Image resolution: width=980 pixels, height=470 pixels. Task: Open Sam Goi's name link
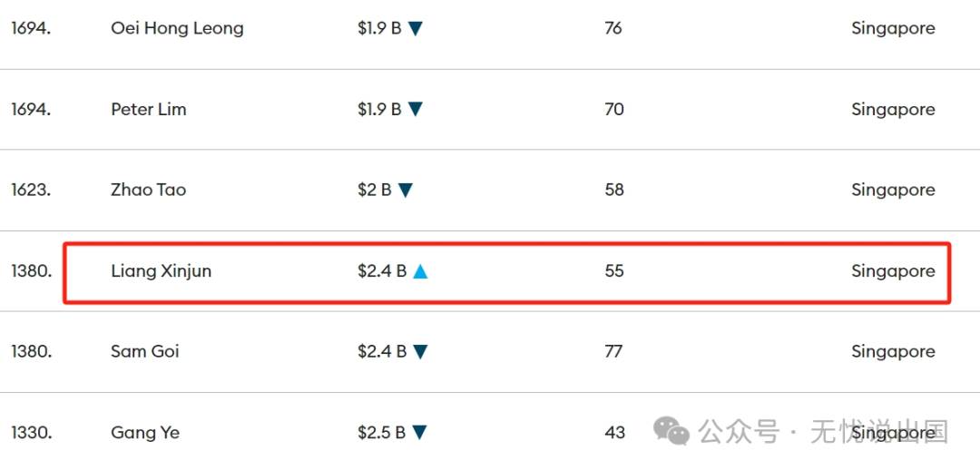tap(145, 351)
